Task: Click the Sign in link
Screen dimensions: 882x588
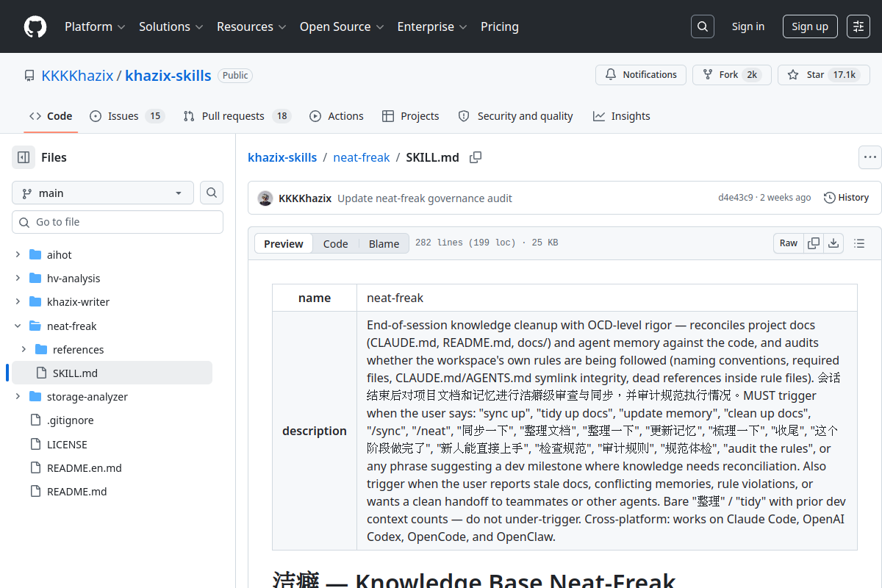Action: [748, 26]
